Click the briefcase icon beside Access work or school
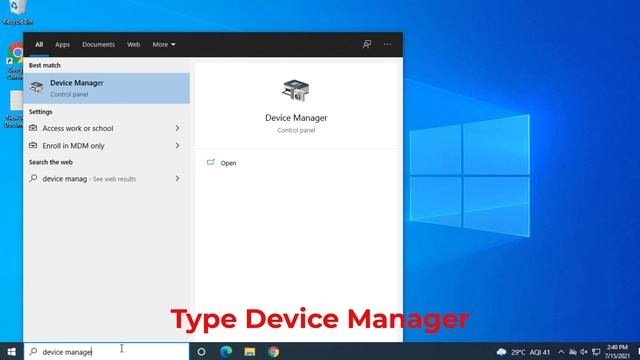Screen dimensions: 640x360 (x=33, y=128)
